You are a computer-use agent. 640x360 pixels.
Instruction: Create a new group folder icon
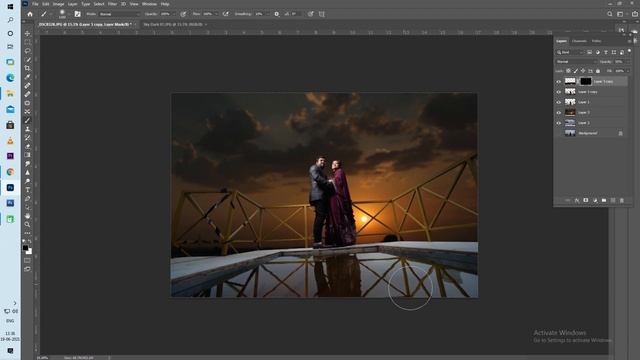pyautogui.click(x=604, y=200)
